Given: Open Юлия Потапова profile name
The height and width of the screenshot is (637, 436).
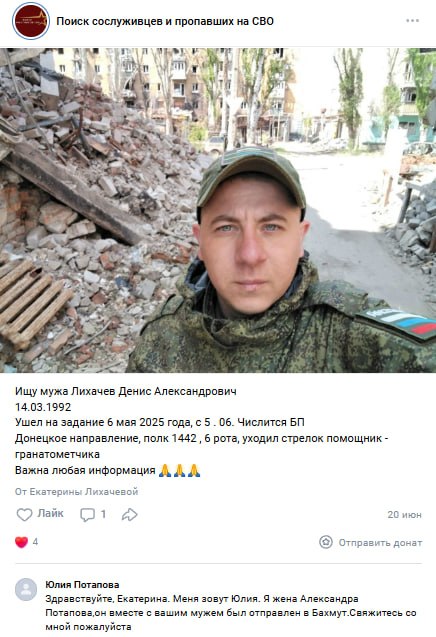Looking at the screenshot, I should [x=82, y=585].
